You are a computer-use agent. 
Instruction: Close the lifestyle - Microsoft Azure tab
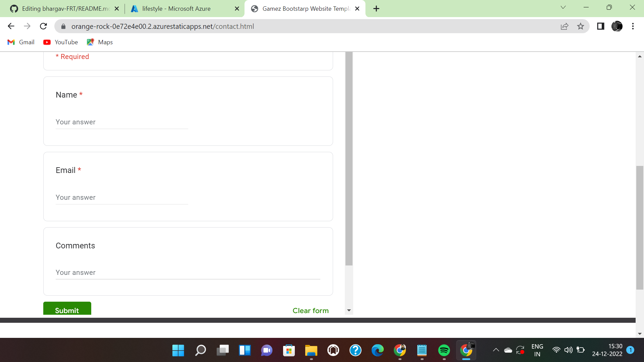tap(237, 9)
